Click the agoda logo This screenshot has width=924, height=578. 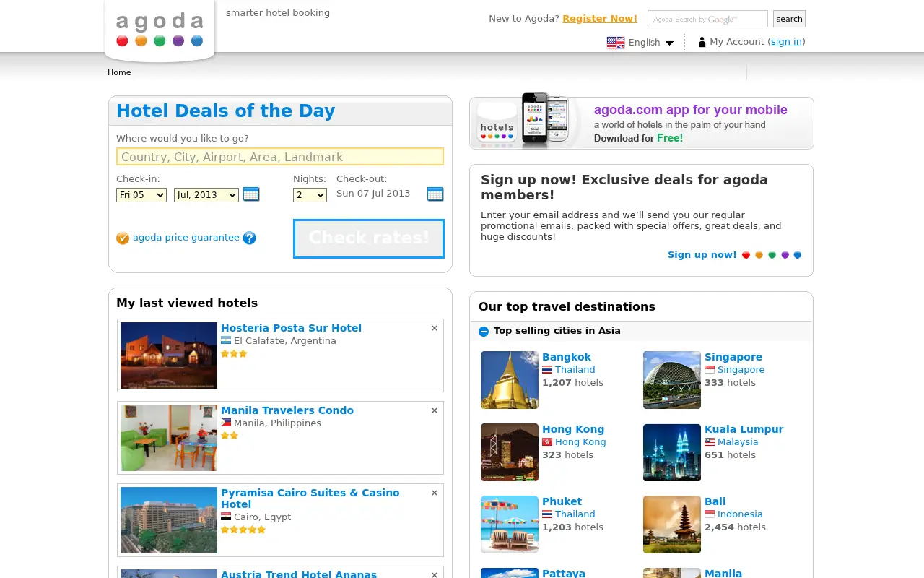pyautogui.click(x=160, y=30)
